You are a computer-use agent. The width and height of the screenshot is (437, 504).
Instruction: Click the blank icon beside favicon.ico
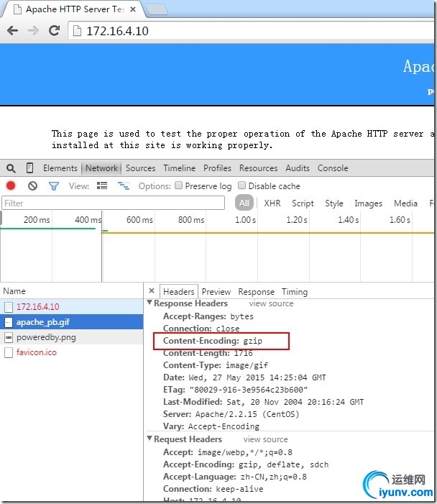point(9,352)
